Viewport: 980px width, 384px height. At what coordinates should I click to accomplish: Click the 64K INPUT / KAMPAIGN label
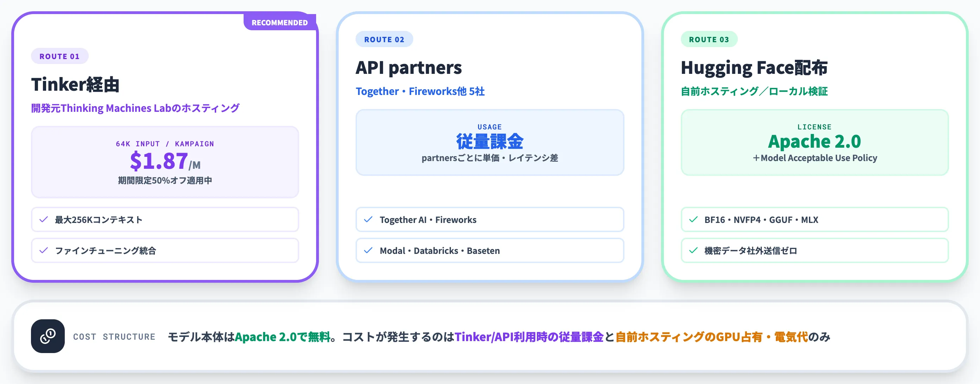tap(165, 144)
